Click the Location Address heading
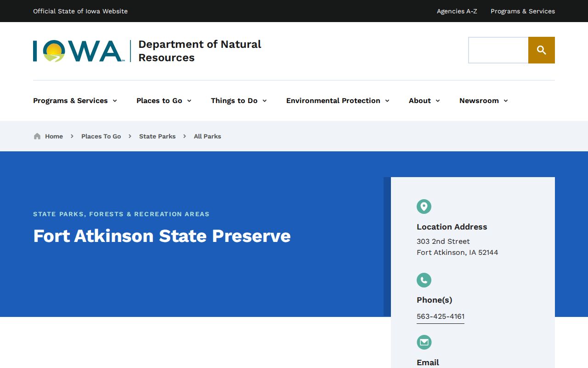 tap(452, 227)
